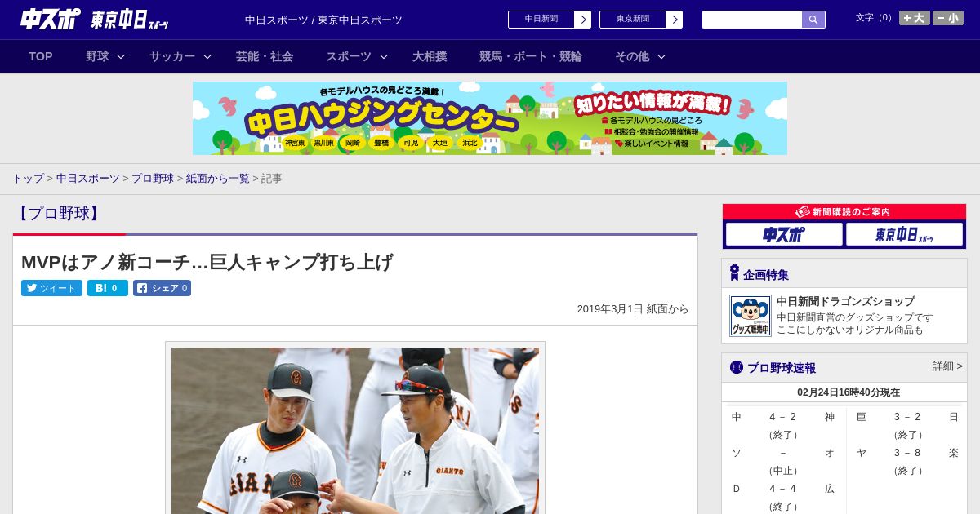980x514 pixels.
Task: Open the 中日新聞 link button
Action: (x=541, y=20)
